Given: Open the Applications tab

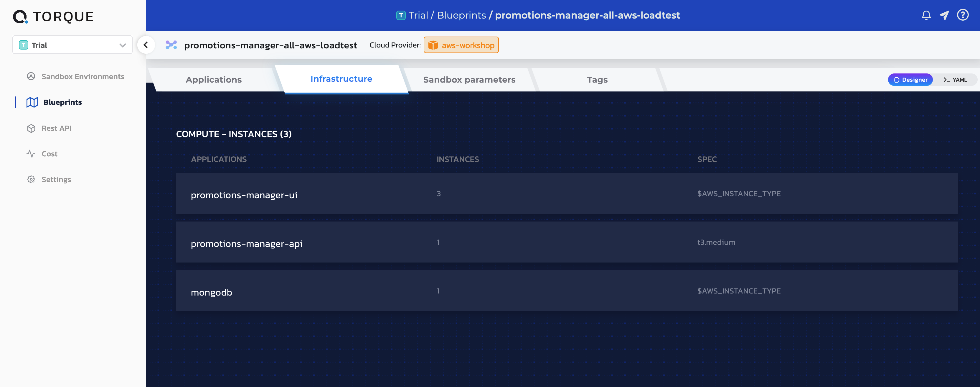Looking at the screenshot, I should coord(214,80).
